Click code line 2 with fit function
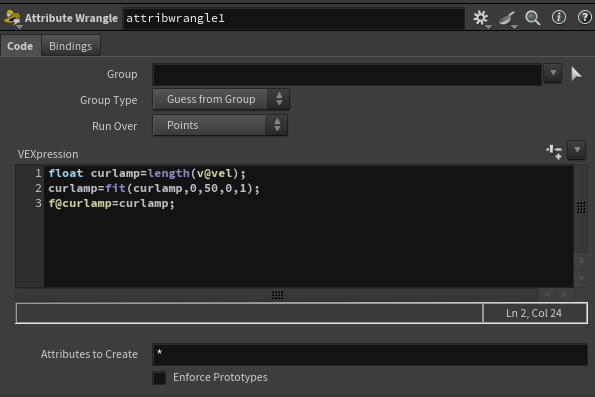This screenshot has height=397, width=595. [154, 188]
